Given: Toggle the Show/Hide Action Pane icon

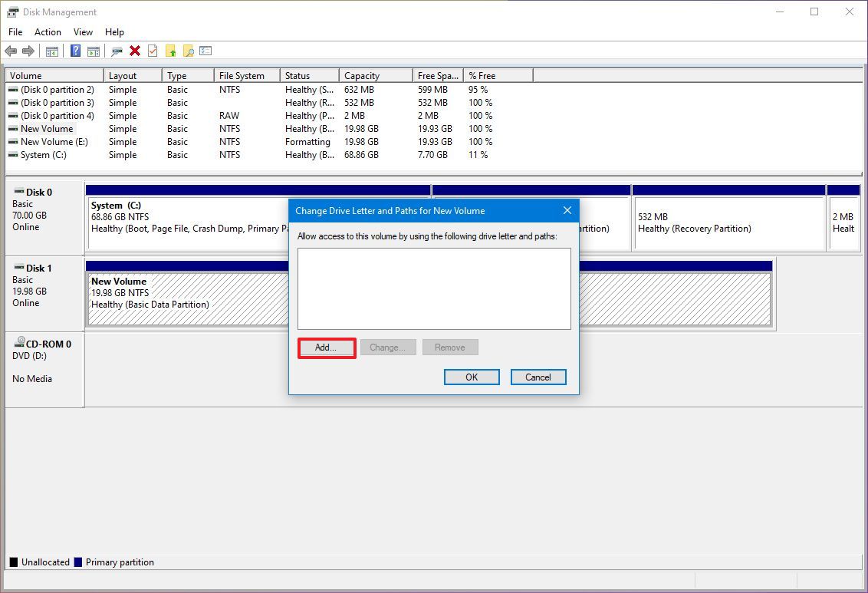Looking at the screenshot, I should click(92, 51).
